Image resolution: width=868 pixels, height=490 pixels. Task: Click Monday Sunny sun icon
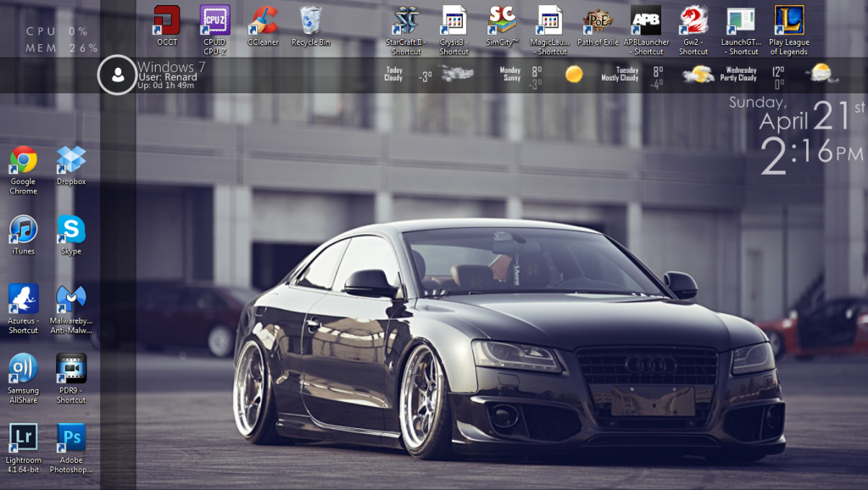click(x=574, y=75)
